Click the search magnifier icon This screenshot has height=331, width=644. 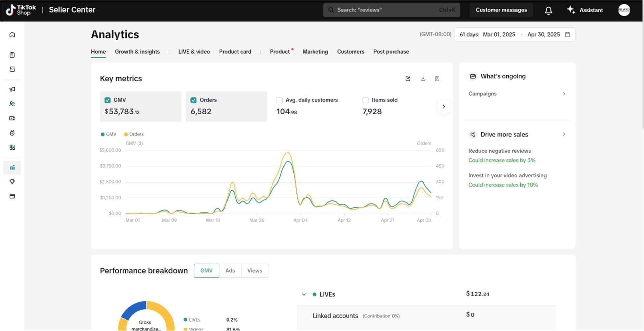[331, 10]
